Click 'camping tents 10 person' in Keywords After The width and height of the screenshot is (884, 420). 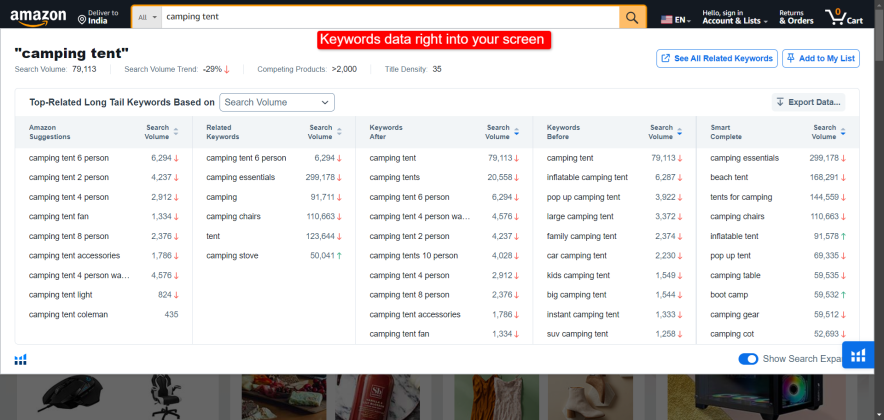(414, 256)
